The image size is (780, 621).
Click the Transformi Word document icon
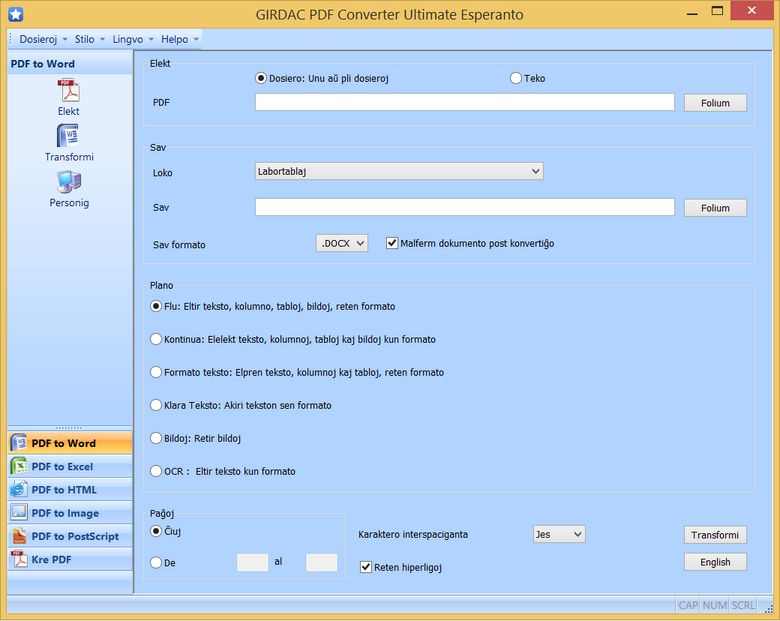[69, 135]
